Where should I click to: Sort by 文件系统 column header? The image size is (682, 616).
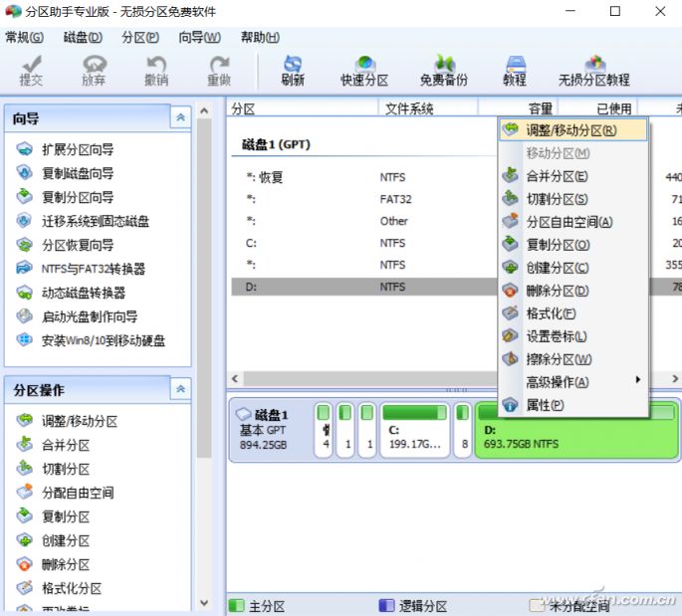tap(428, 108)
